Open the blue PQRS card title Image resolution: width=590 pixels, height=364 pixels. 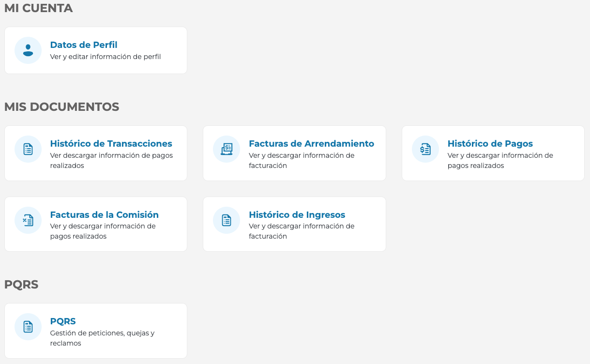click(x=63, y=321)
